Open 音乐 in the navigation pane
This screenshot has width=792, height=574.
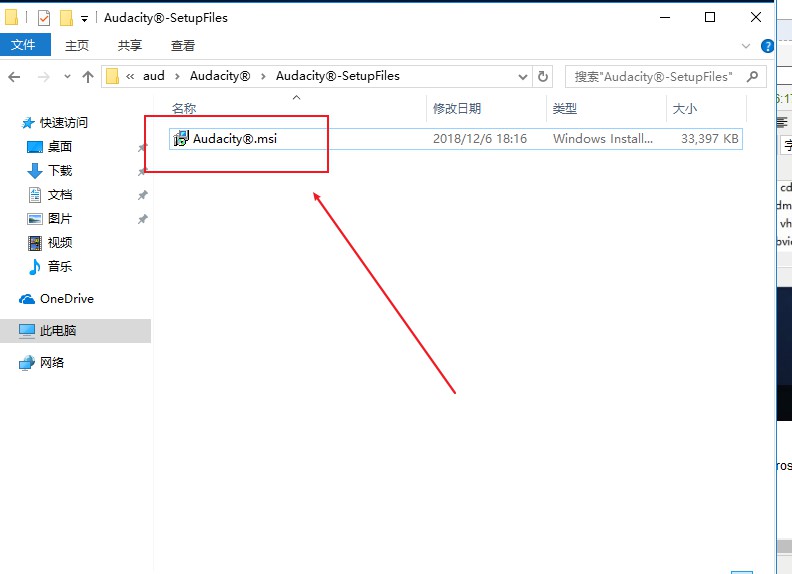tap(60, 266)
